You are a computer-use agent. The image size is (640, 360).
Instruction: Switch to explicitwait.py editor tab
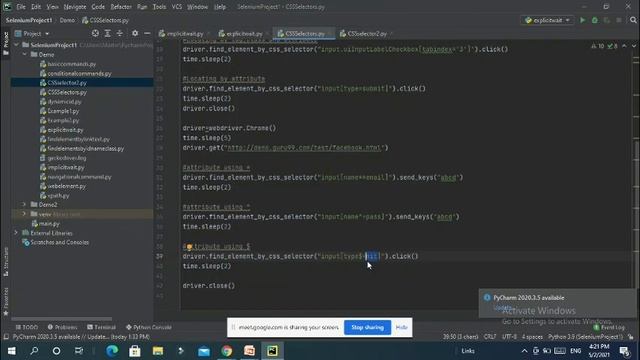[244, 33]
